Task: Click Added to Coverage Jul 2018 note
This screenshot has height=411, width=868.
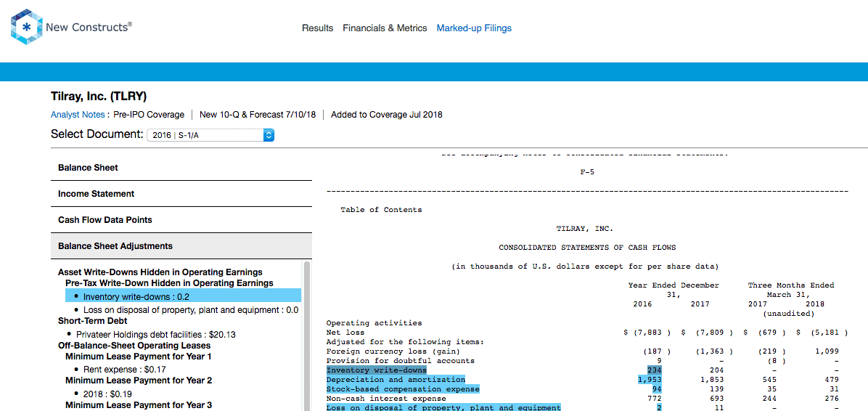Action: [386, 115]
